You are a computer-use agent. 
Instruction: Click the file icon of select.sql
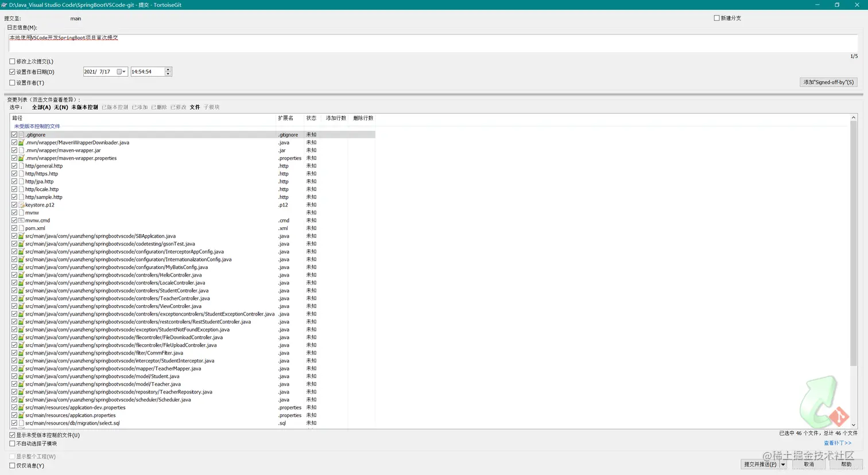click(21, 423)
